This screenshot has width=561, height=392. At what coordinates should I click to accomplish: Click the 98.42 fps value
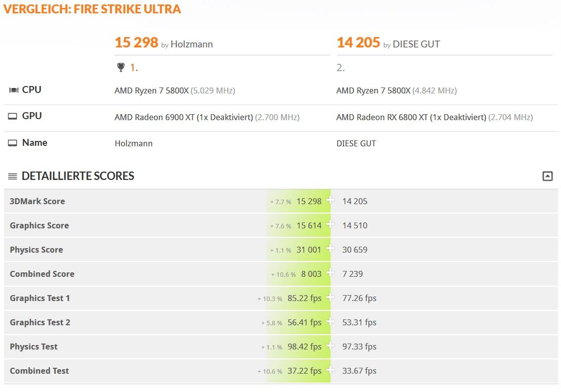(x=304, y=347)
